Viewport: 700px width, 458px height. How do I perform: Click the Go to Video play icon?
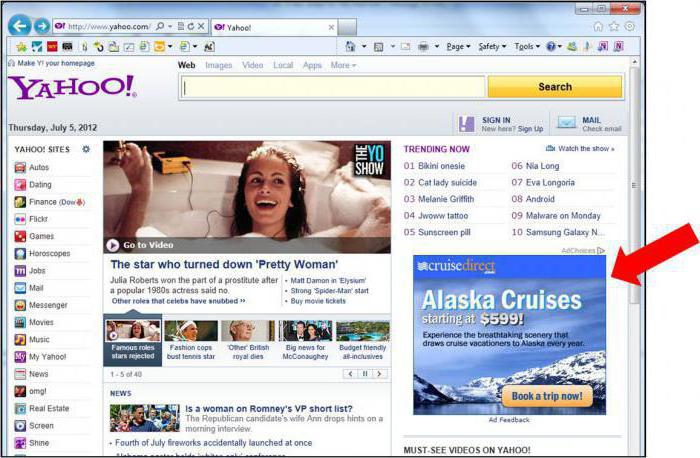click(x=113, y=244)
